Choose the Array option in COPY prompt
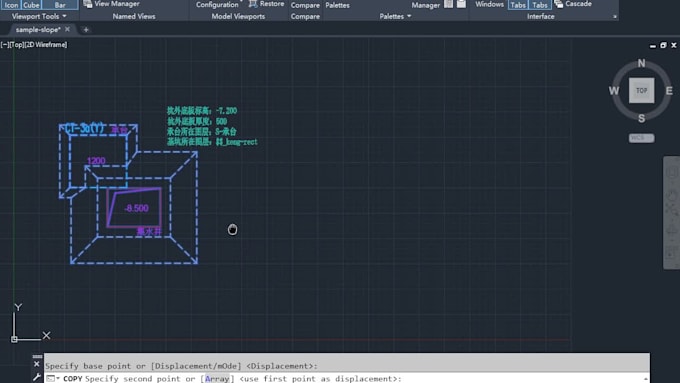Image resolution: width=680 pixels, height=383 pixels. [217, 379]
